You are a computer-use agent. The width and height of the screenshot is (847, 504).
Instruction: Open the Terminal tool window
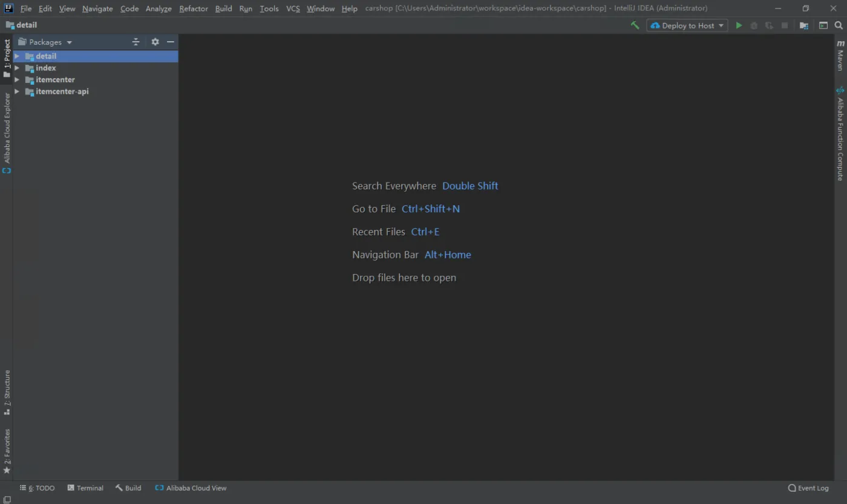(x=85, y=488)
